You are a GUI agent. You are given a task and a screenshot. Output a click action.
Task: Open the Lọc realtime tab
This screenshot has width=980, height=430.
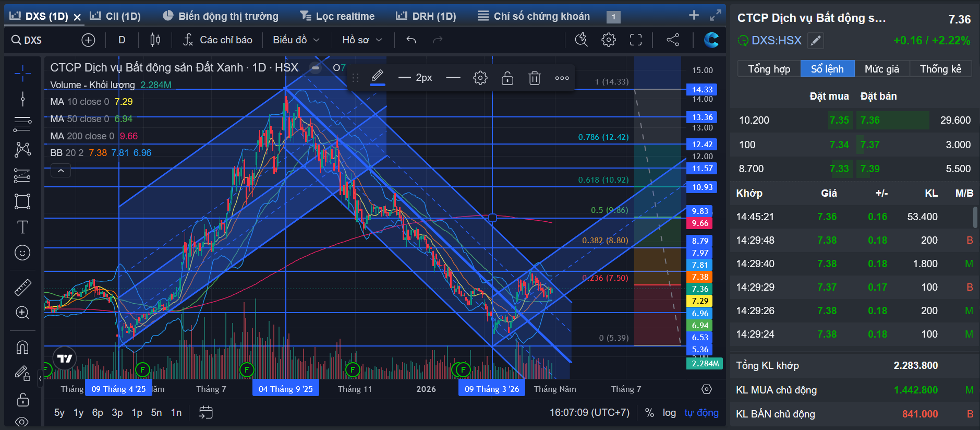pyautogui.click(x=337, y=16)
